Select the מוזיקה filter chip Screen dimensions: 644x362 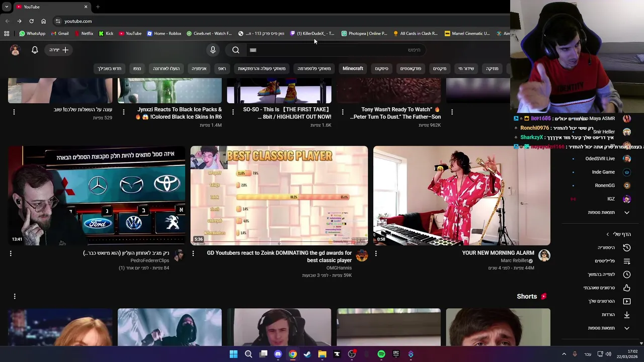click(492, 68)
